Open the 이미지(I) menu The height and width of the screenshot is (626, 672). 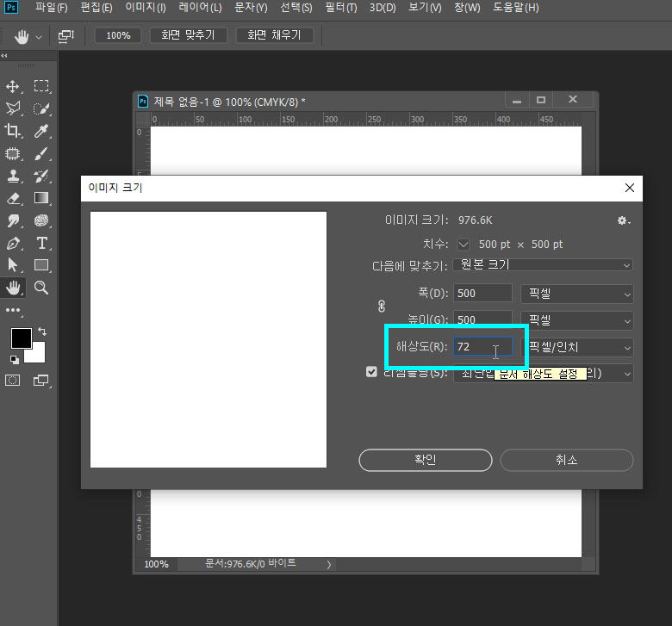click(146, 8)
